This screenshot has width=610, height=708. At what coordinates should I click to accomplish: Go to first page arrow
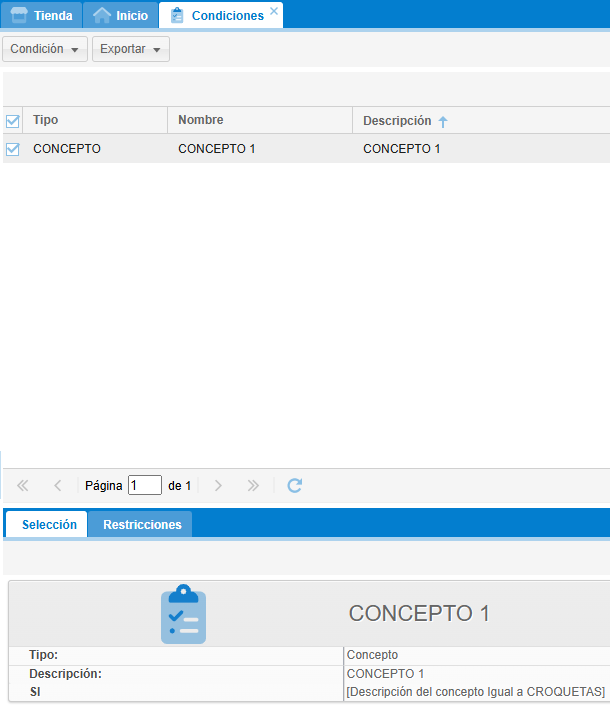click(23, 485)
